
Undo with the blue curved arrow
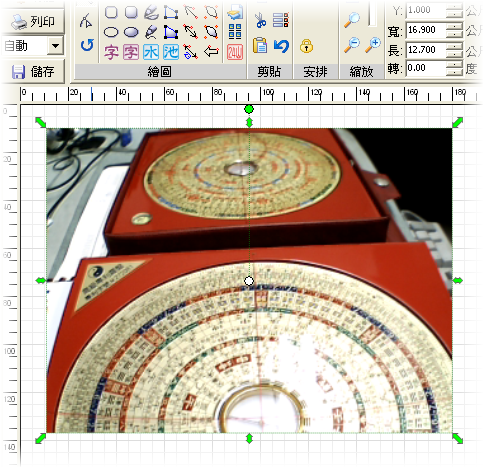(x=281, y=46)
